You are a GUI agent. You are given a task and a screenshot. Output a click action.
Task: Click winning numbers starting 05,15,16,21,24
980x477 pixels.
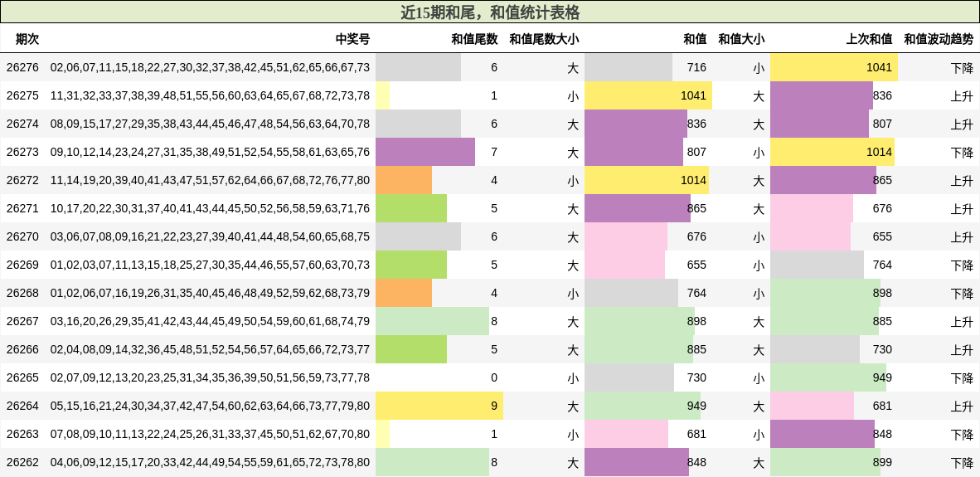[210, 406]
